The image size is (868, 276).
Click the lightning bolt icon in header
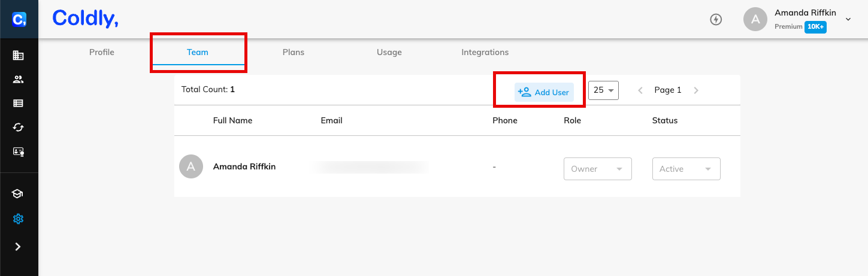coord(715,19)
